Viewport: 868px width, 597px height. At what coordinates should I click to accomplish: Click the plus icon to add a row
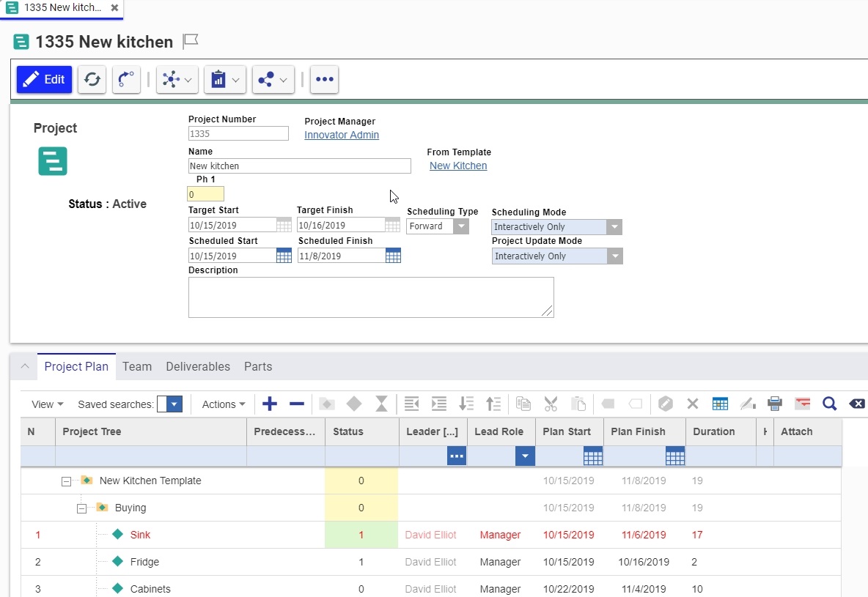coord(270,404)
